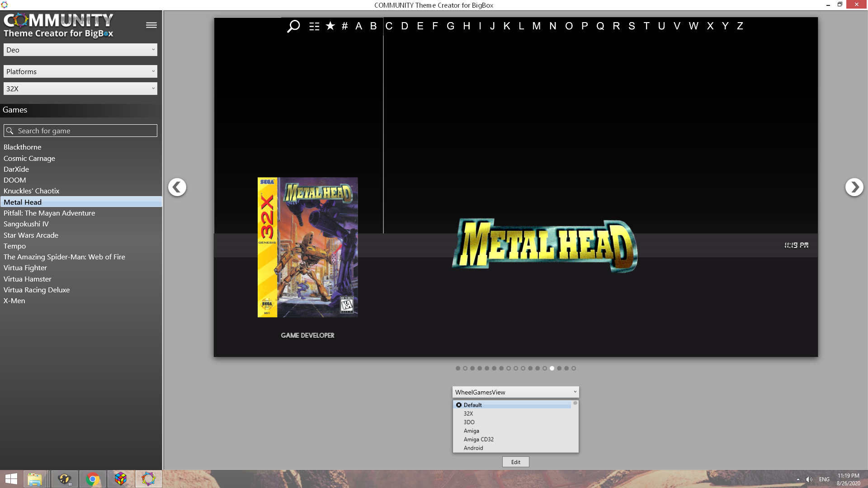Click the Metal Head logo image
Viewport: 868px width, 488px height.
[x=545, y=246]
